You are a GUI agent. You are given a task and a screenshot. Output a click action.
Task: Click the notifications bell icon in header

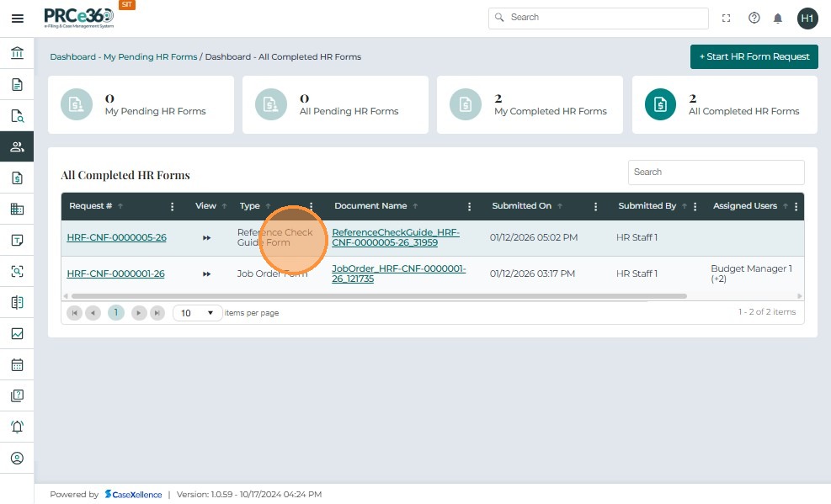tap(778, 18)
